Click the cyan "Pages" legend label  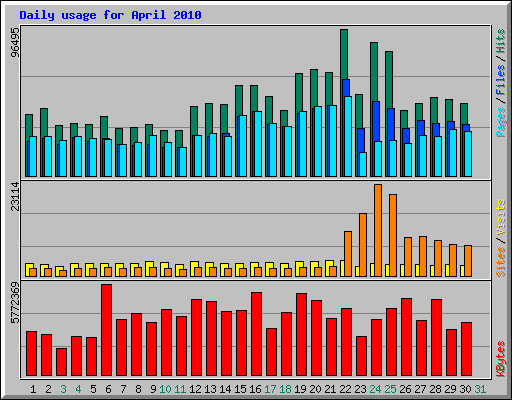[x=501, y=122]
